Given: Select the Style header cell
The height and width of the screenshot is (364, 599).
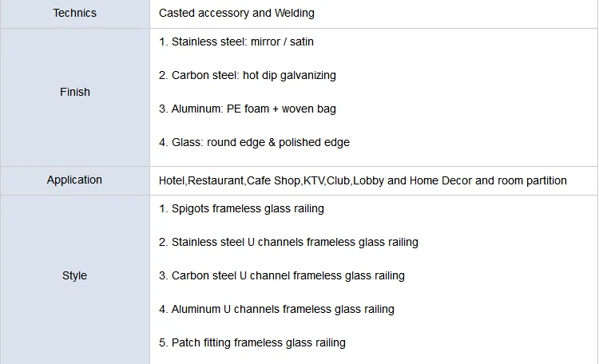Looking at the screenshot, I should 75,275.
